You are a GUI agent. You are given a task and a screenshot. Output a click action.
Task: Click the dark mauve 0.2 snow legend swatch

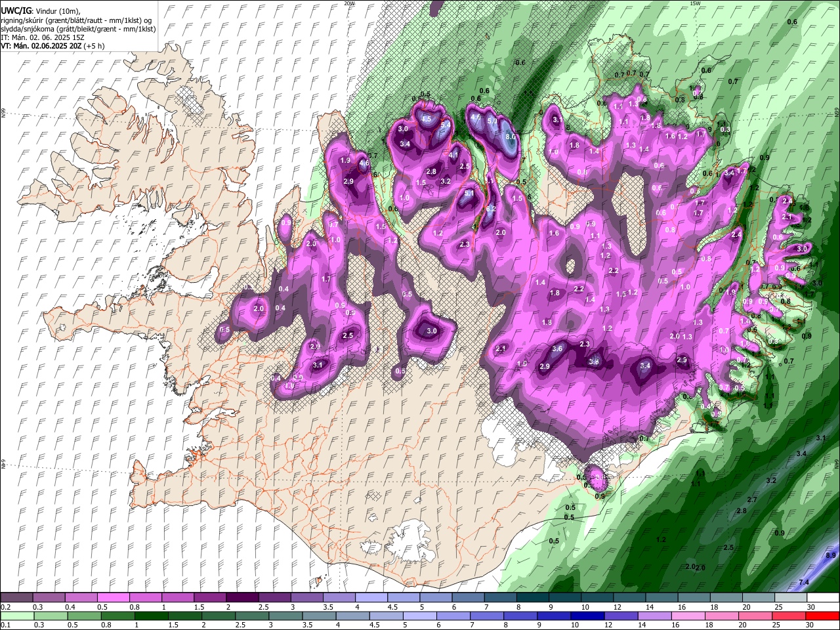17,598
